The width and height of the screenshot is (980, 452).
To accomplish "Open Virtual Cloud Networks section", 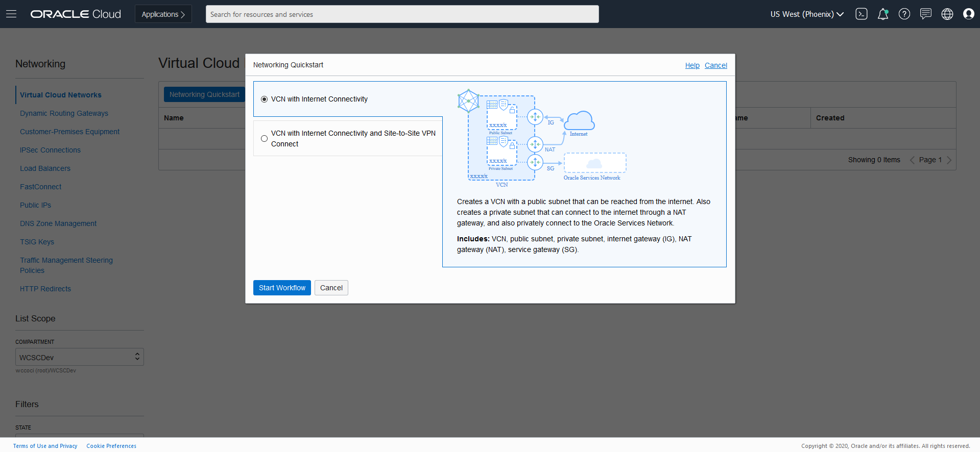I will pyautogui.click(x=61, y=95).
